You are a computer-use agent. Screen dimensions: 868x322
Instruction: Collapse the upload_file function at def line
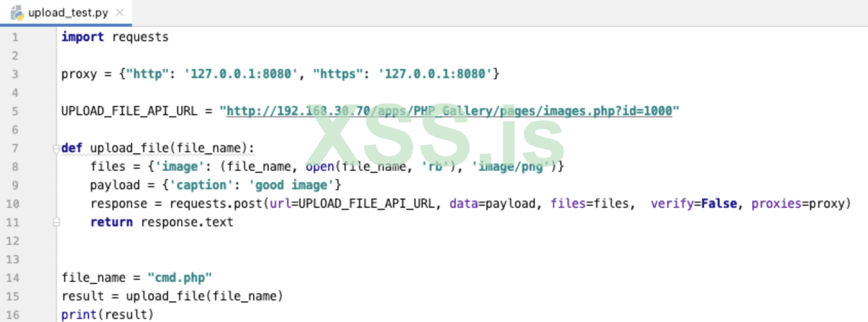click(56, 149)
